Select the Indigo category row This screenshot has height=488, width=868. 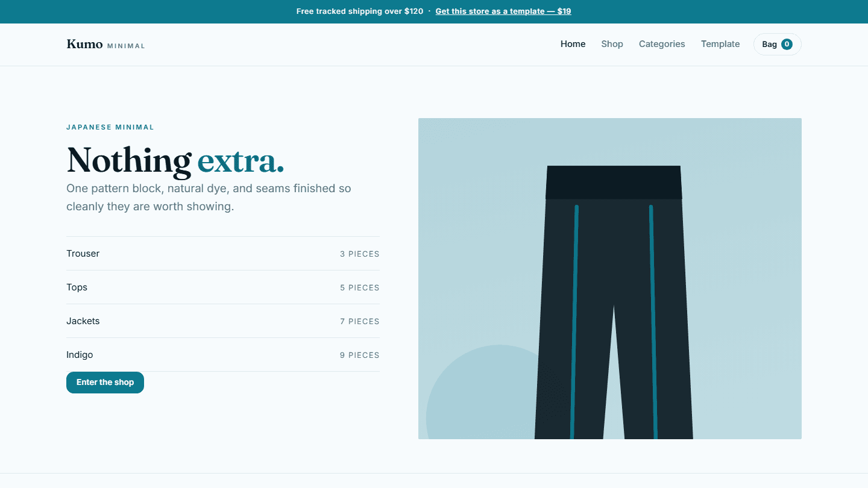click(x=223, y=355)
